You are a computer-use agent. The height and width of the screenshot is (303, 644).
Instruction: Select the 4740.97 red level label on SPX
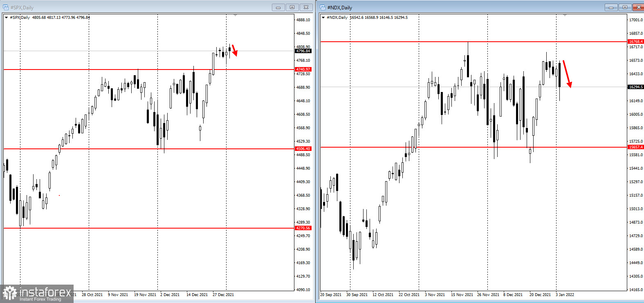[303, 70]
